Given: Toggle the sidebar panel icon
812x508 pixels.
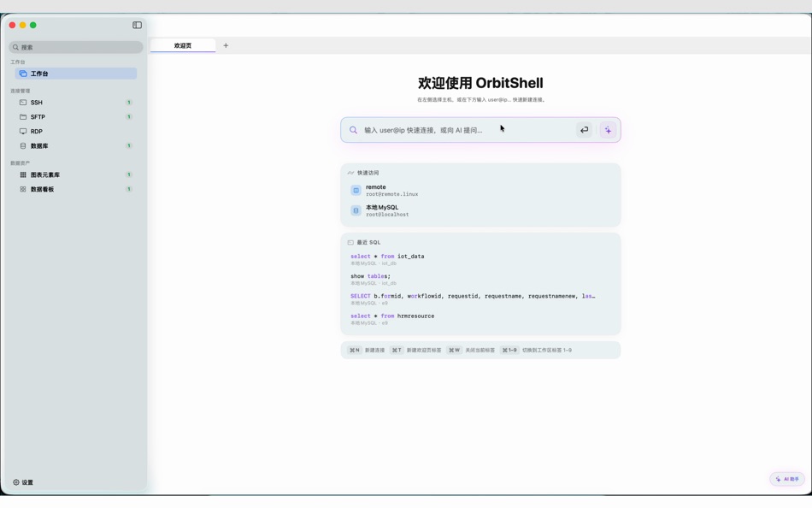Looking at the screenshot, I should coord(138,25).
